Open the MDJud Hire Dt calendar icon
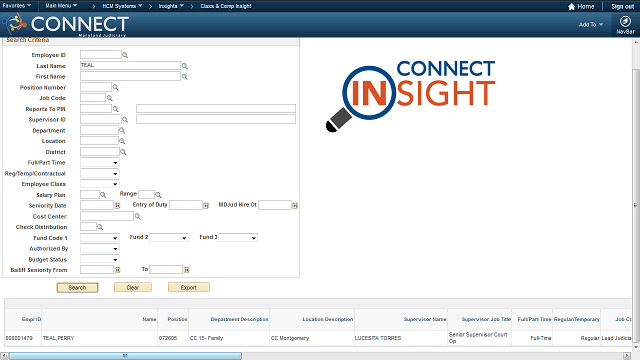This screenshot has width=640, height=360. tap(295, 206)
